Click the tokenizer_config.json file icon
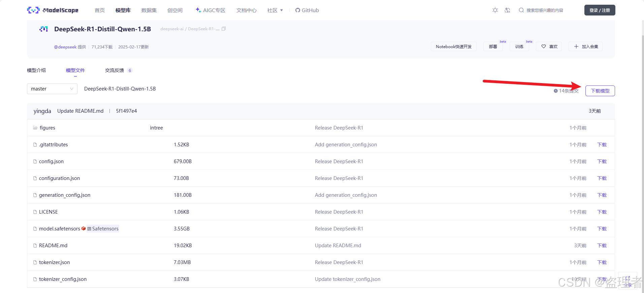The image size is (644, 293). [x=35, y=279]
